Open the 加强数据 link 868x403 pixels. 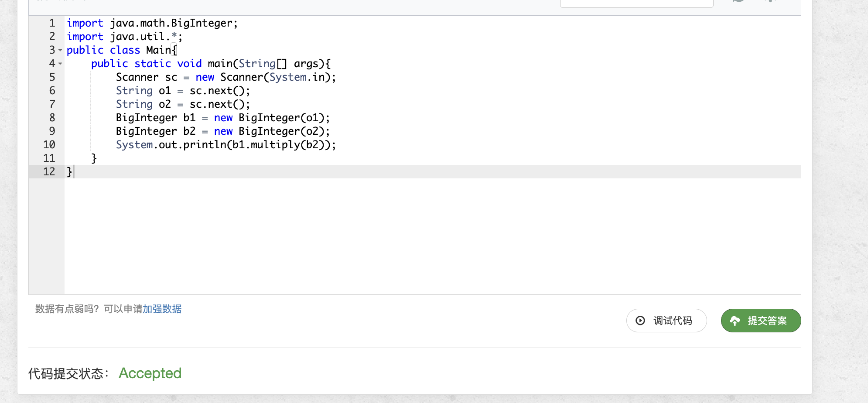coord(162,309)
